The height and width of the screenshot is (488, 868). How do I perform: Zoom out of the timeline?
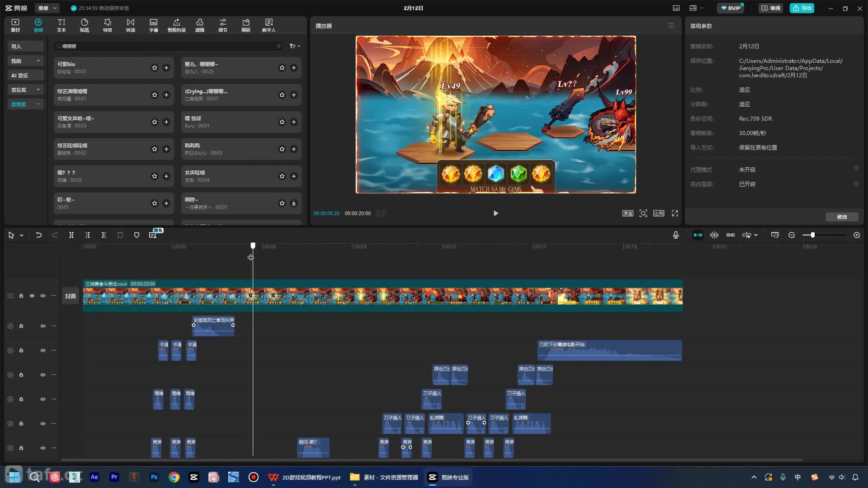pos(792,235)
